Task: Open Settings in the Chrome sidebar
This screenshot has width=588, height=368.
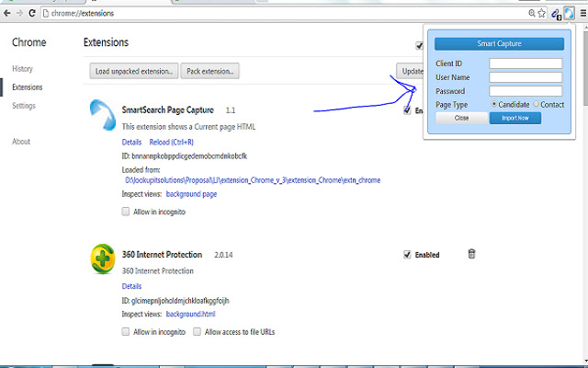Action: 24,106
